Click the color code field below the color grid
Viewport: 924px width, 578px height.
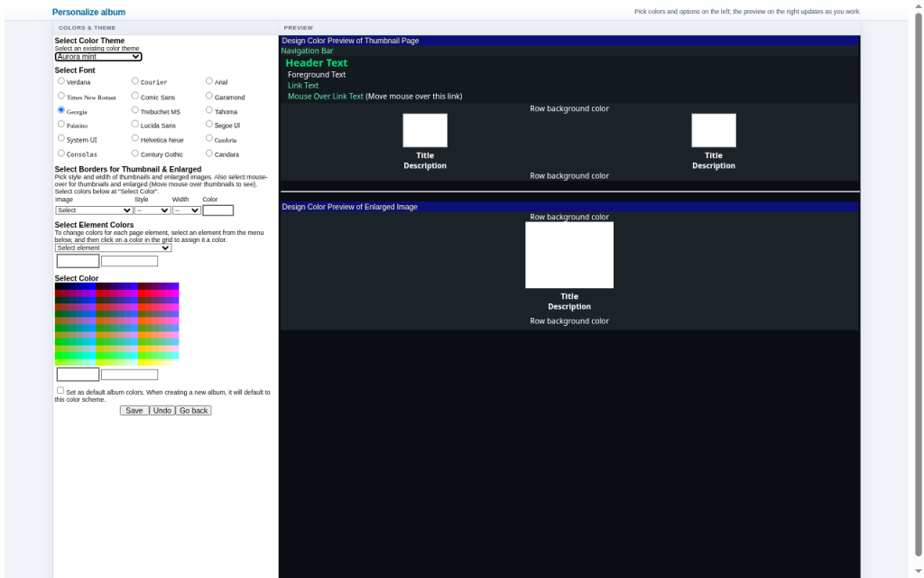(x=130, y=375)
